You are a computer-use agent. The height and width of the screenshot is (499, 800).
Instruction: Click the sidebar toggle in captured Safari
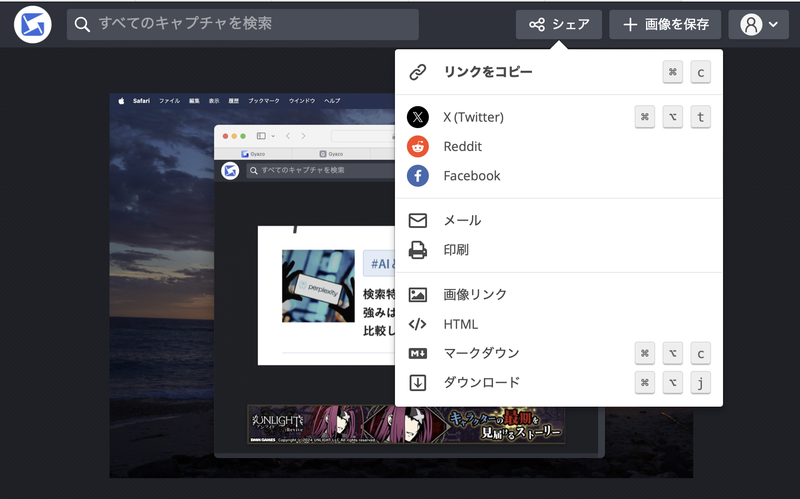click(x=261, y=136)
